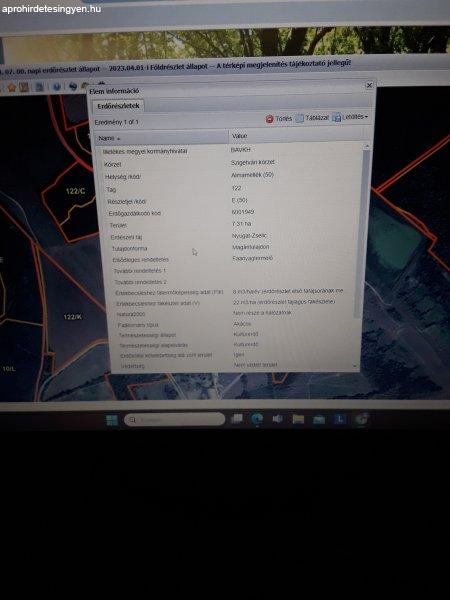Click the Task View icon on the taskbar
Screen dimensions: 450x600
[x=237, y=419]
